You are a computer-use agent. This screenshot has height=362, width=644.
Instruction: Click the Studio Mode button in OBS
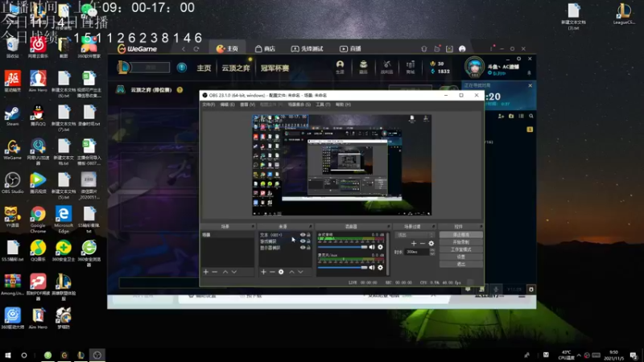point(460,249)
